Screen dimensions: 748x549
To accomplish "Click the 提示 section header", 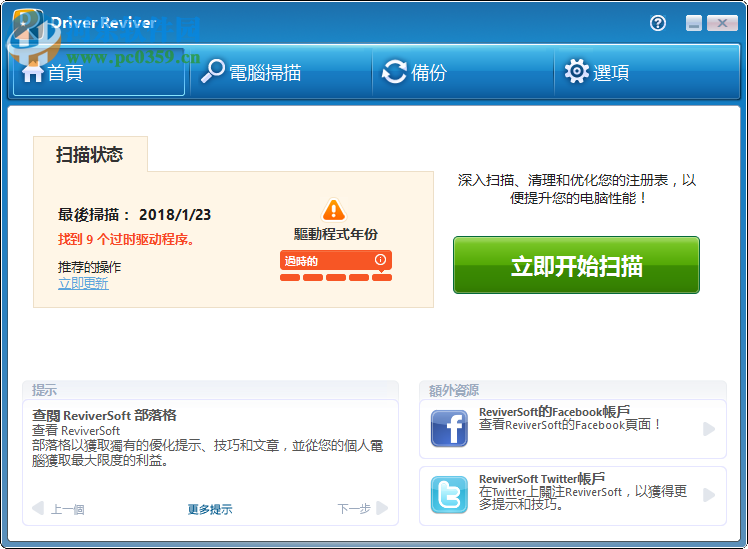I will (x=44, y=390).
